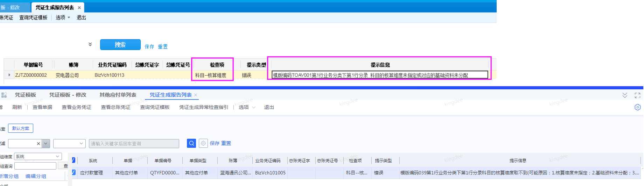Viewport: 644px width, 186px height.
Task: Open the settings gear at far right
Action: [x=637, y=108]
